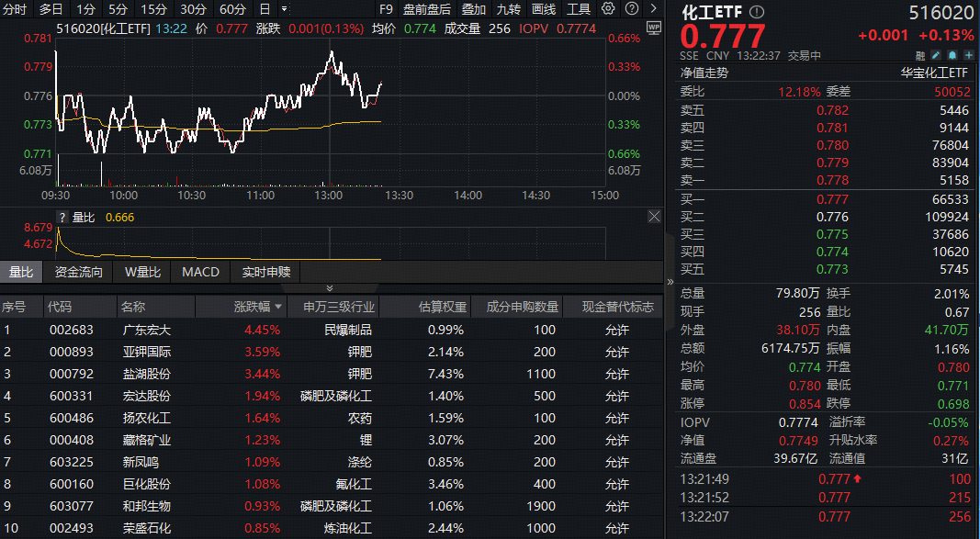The width and height of the screenshot is (980, 539).
Task: Open the period dropdown arrow after 日
Action: 283,9
